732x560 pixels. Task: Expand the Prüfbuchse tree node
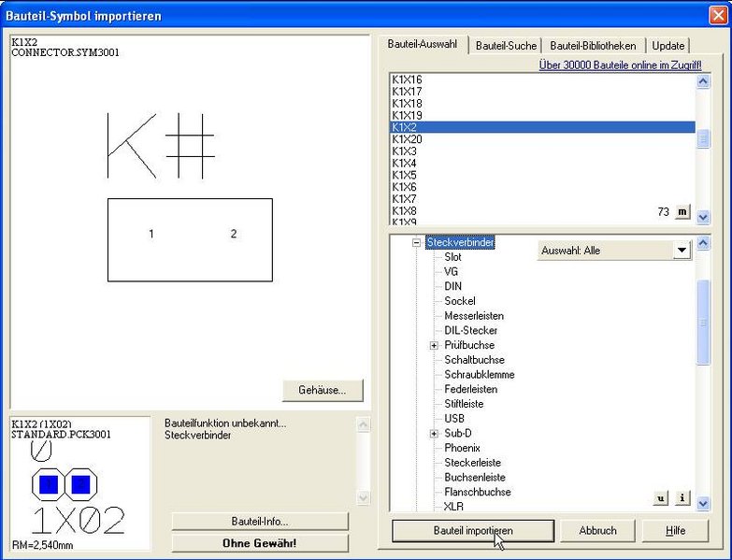[x=434, y=346]
